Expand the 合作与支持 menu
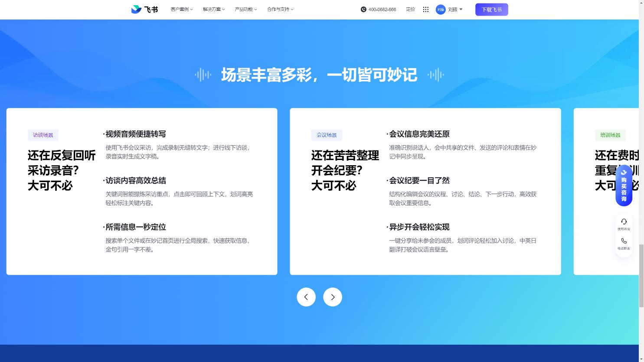This screenshot has height=362, width=644. click(280, 10)
